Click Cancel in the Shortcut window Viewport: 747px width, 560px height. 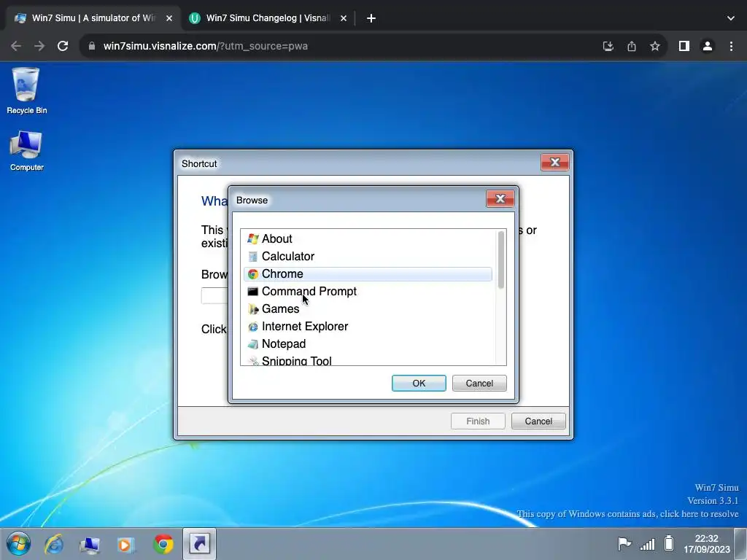538,421
